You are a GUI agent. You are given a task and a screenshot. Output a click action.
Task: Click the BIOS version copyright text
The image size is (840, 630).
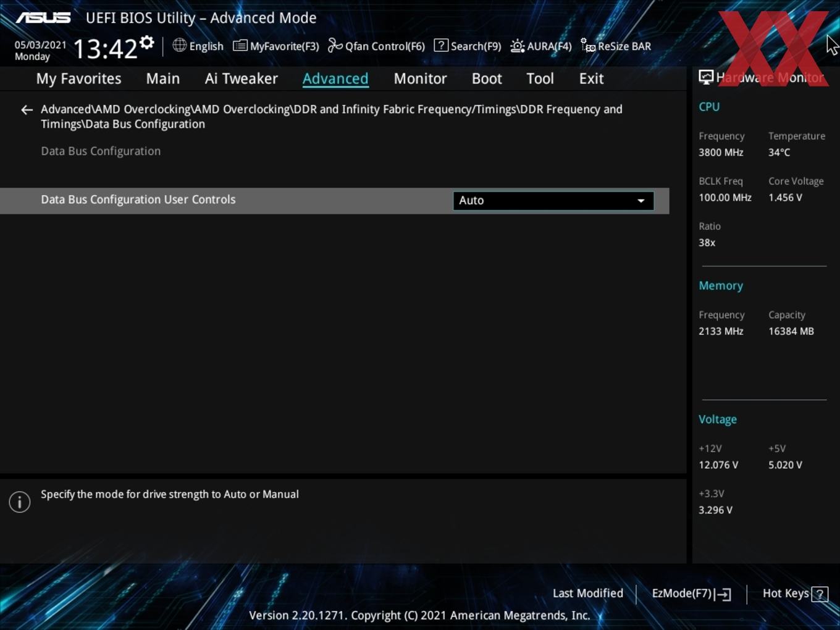(x=419, y=615)
